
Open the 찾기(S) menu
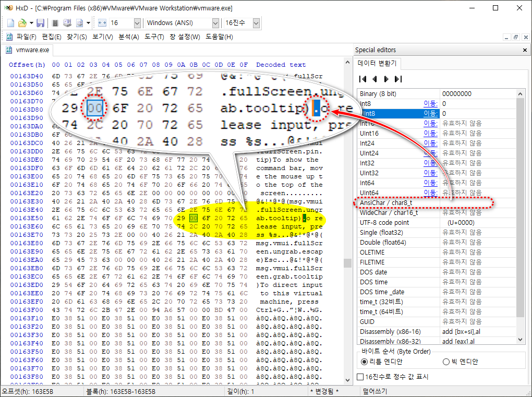click(77, 37)
